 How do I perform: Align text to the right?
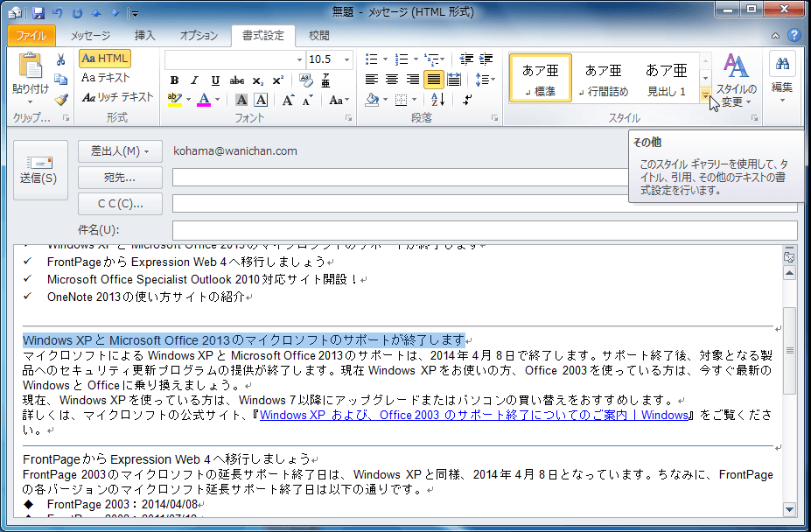(x=413, y=79)
